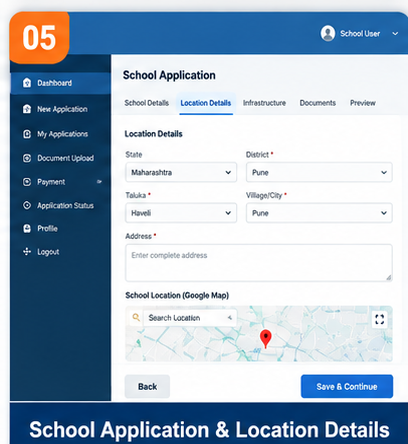This screenshot has width=408, height=444.
Task: Open the Village/City dropdown showing Pune
Action: click(x=319, y=213)
